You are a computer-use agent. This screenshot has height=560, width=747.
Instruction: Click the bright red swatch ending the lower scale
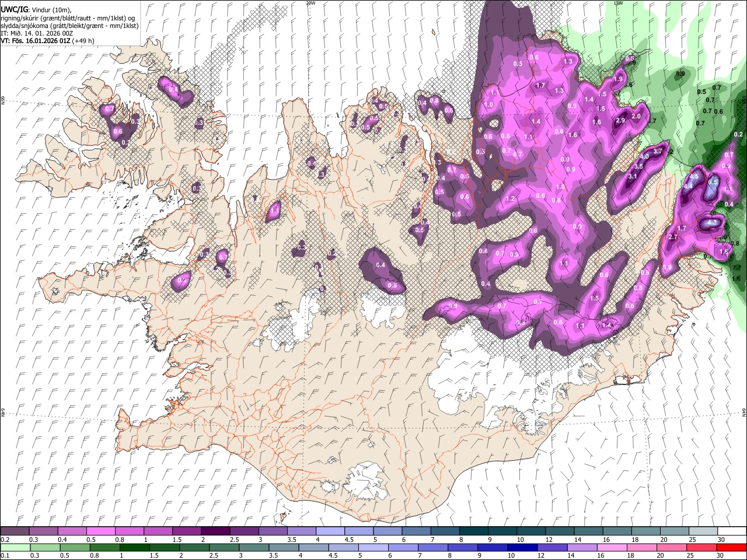[731, 548]
